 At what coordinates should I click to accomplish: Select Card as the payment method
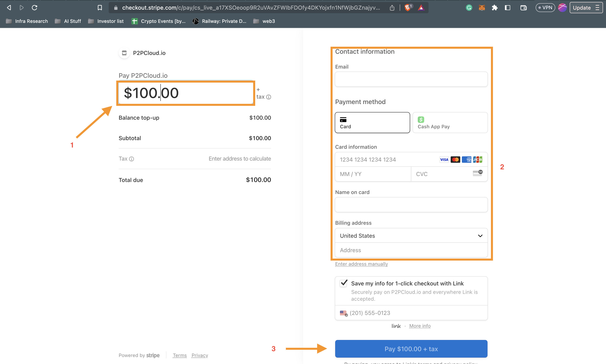coord(372,122)
